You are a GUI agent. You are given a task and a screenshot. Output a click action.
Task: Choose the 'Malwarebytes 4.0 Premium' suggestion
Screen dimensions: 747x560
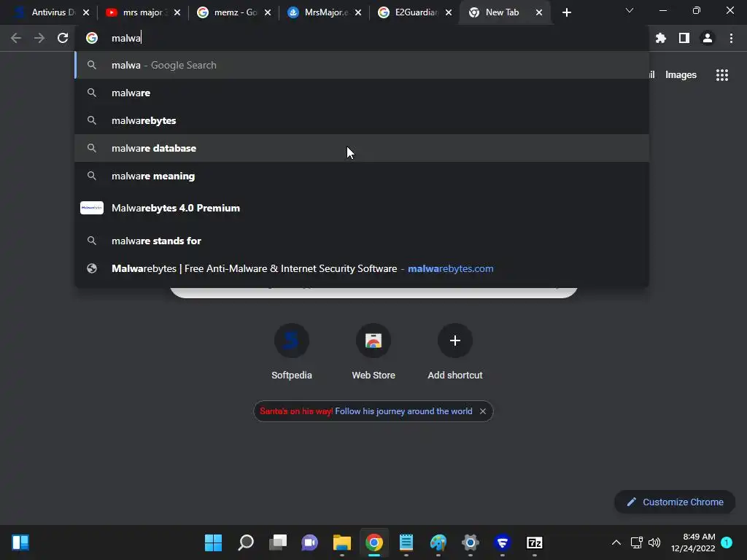(x=362, y=208)
